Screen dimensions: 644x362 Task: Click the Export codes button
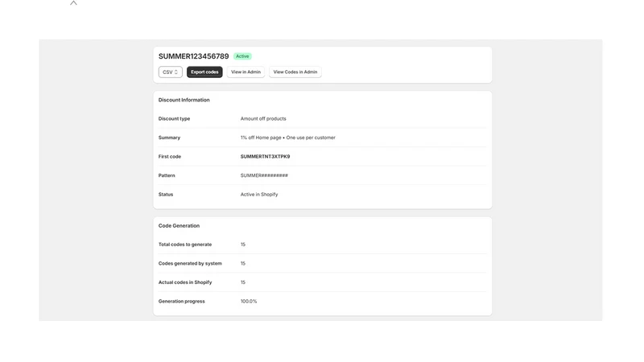[204, 72]
